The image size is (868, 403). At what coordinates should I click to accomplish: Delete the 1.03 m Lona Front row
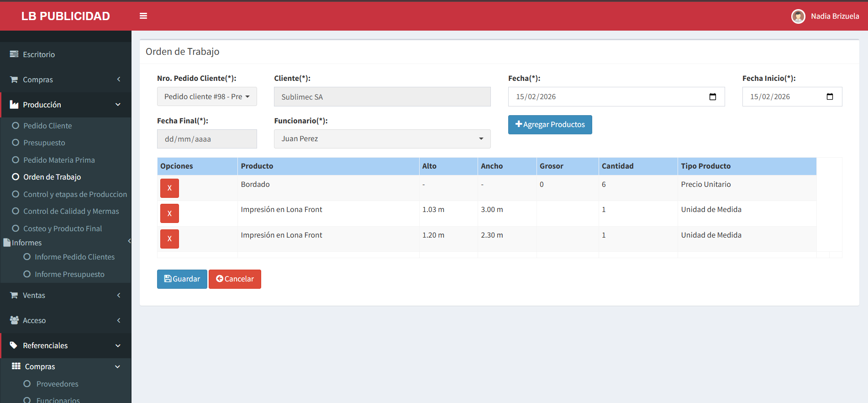(169, 213)
